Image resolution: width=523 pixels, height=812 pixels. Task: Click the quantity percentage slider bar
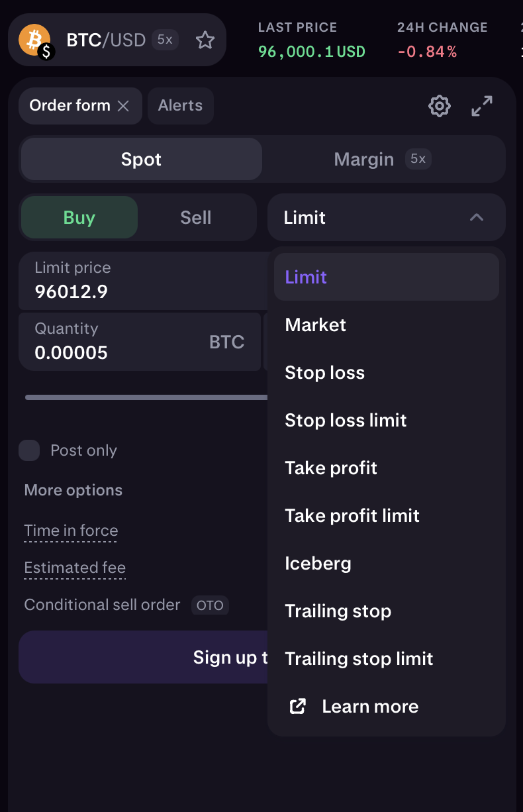click(x=146, y=397)
